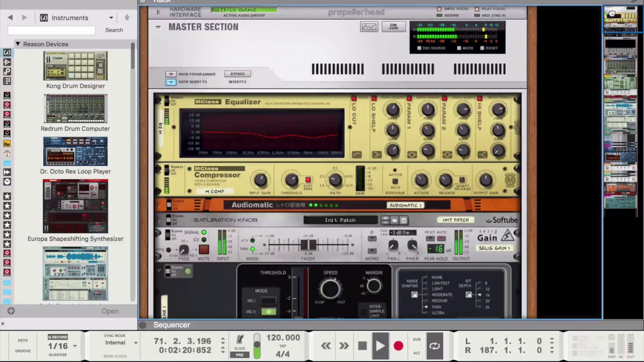Viewport: 644px width, 362px height.
Task: Toggle the Show Insert FX button
Action: click(x=171, y=82)
